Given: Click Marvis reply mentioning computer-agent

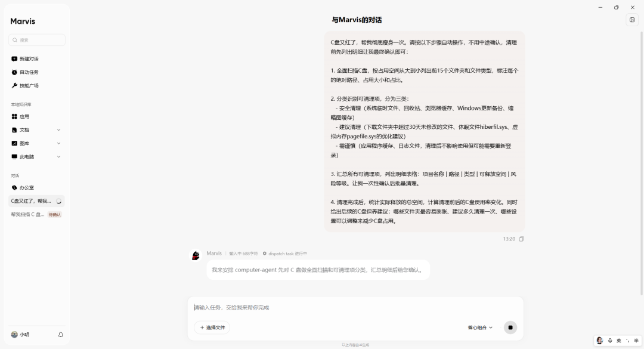Looking at the screenshot, I should (318, 270).
